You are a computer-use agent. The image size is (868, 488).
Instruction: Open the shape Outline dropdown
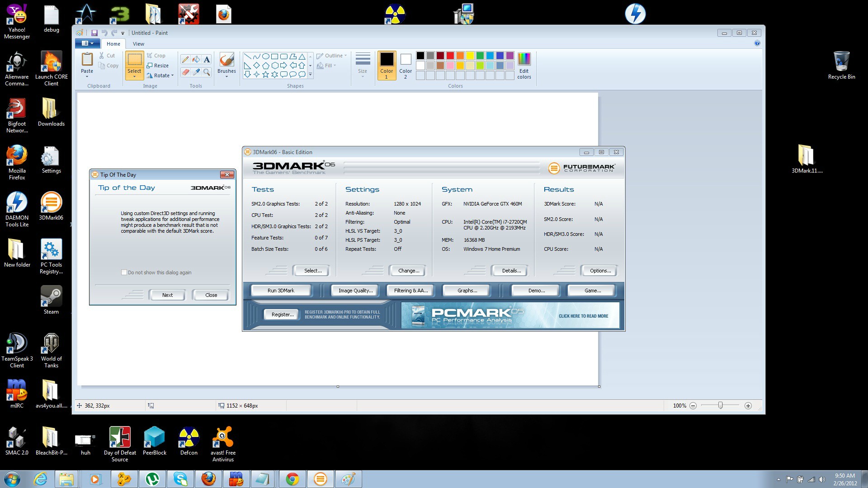tap(331, 56)
